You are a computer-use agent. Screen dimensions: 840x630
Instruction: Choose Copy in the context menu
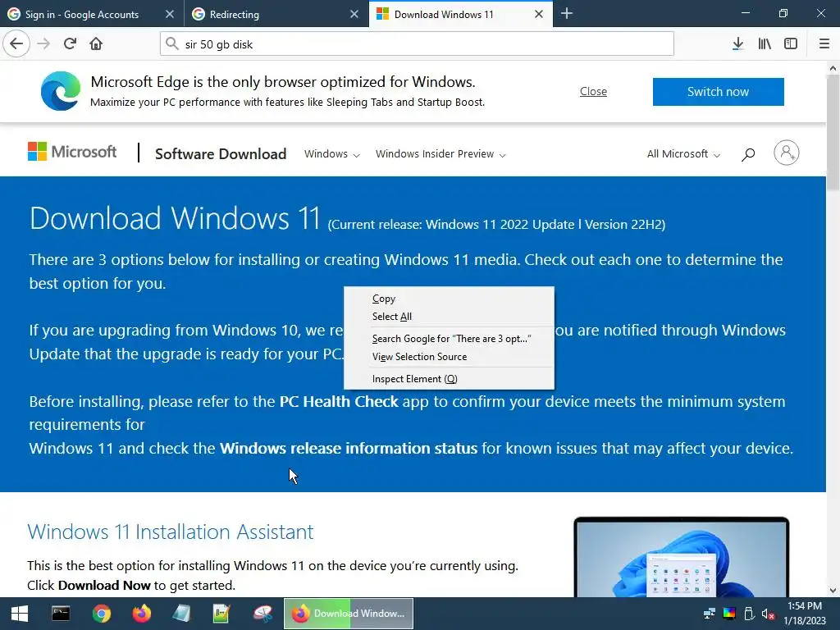click(449, 299)
